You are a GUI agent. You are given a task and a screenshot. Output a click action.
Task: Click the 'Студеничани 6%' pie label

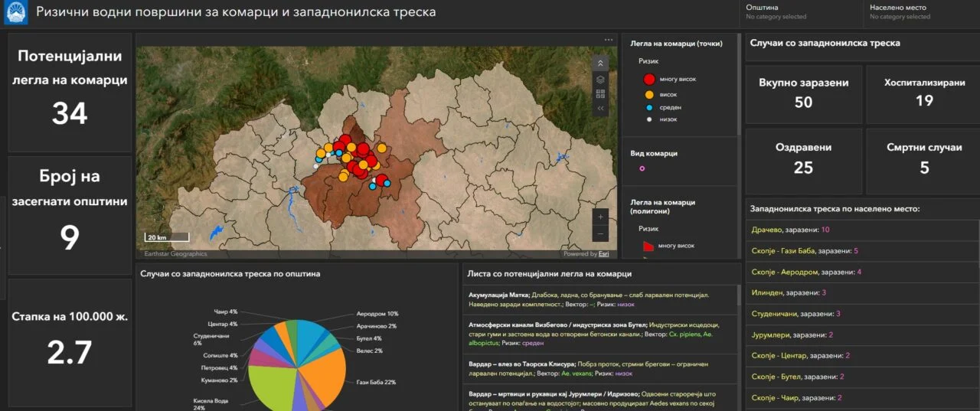pos(211,339)
